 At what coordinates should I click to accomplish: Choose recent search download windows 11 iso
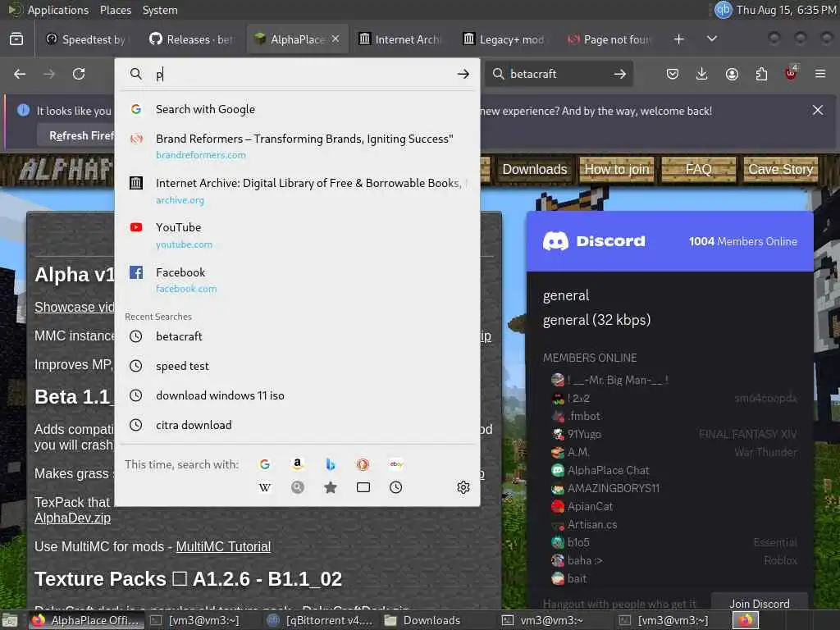[297, 395]
